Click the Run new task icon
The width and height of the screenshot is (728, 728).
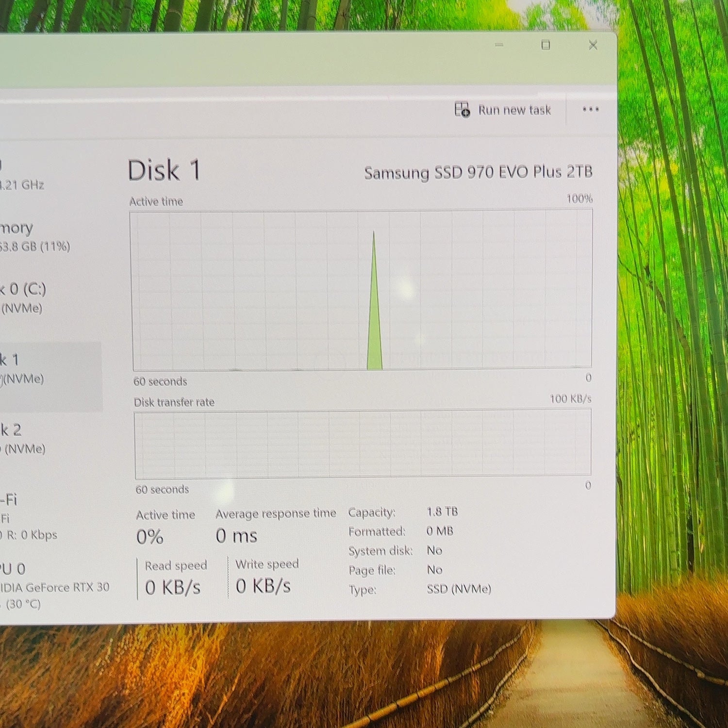coord(462,110)
